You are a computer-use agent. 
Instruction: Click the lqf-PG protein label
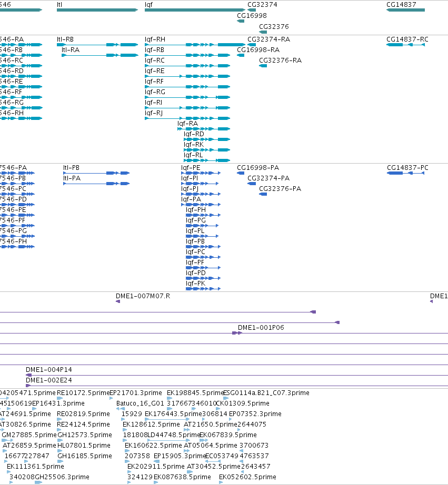point(196,220)
